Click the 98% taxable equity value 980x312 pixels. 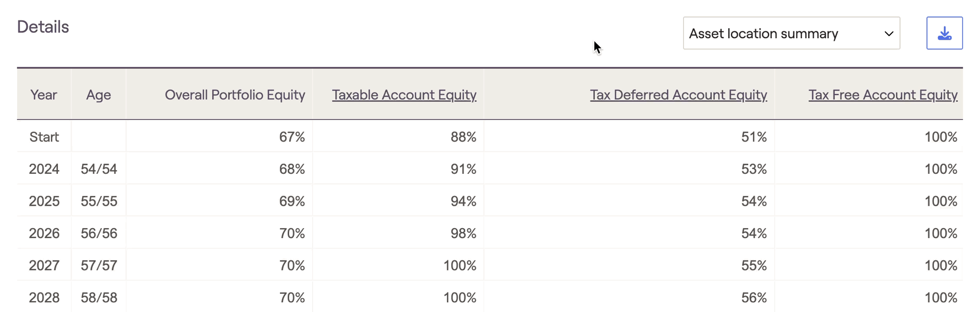tap(463, 233)
